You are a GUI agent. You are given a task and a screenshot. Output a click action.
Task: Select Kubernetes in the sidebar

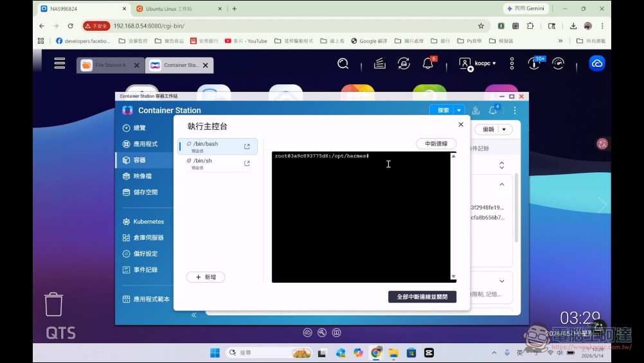coord(144,221)
